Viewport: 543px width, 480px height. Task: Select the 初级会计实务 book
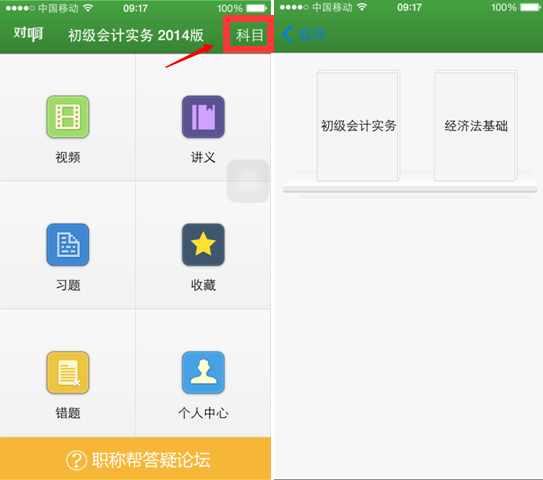[358, 126]
